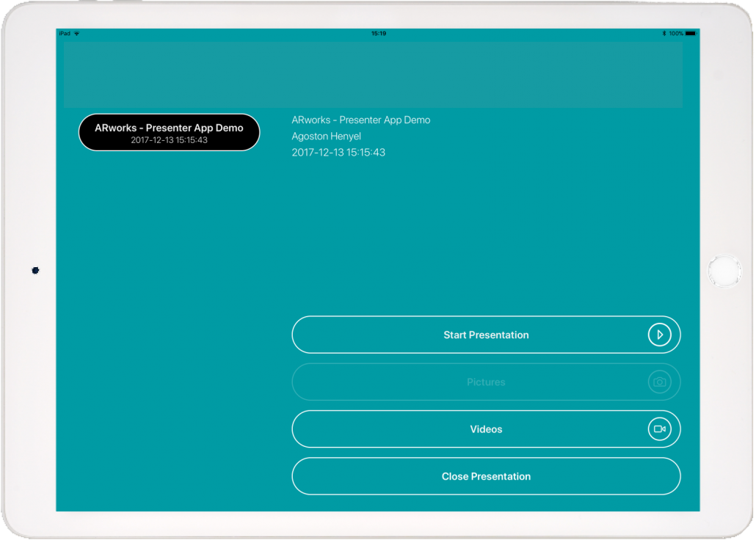This screenshot has width=756, height=540.
Task: Click the play icon in Start Presentation
Action: (659, 335)
